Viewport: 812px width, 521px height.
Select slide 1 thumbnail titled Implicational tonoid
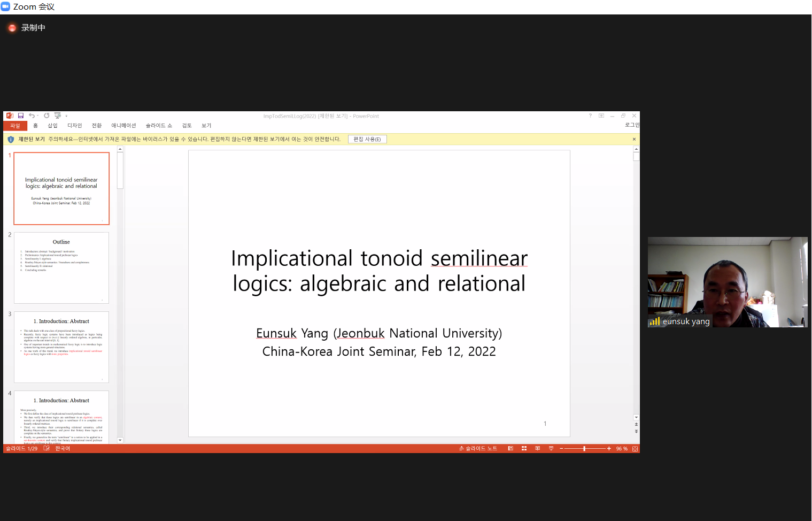pos(61,188)
